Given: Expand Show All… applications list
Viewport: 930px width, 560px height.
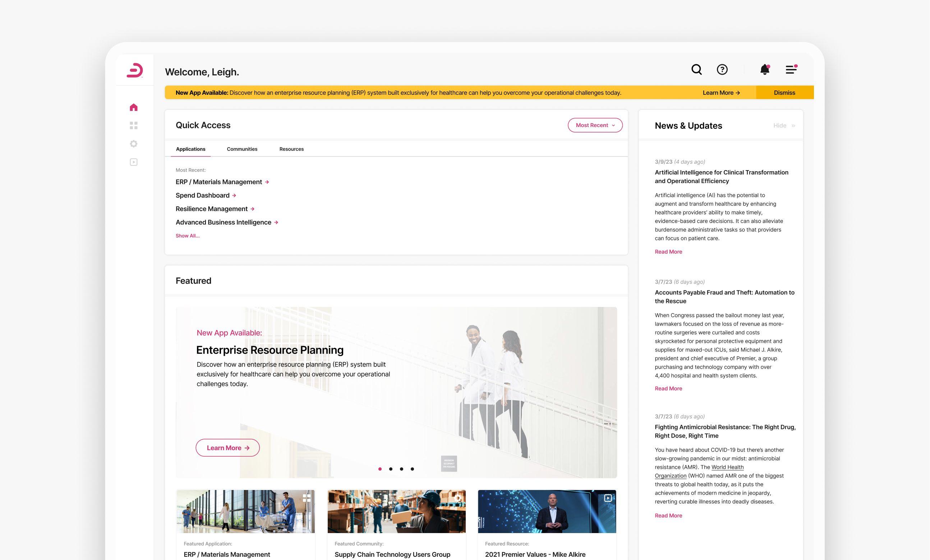Looking at the screenshot, I should tap(188, 236).
